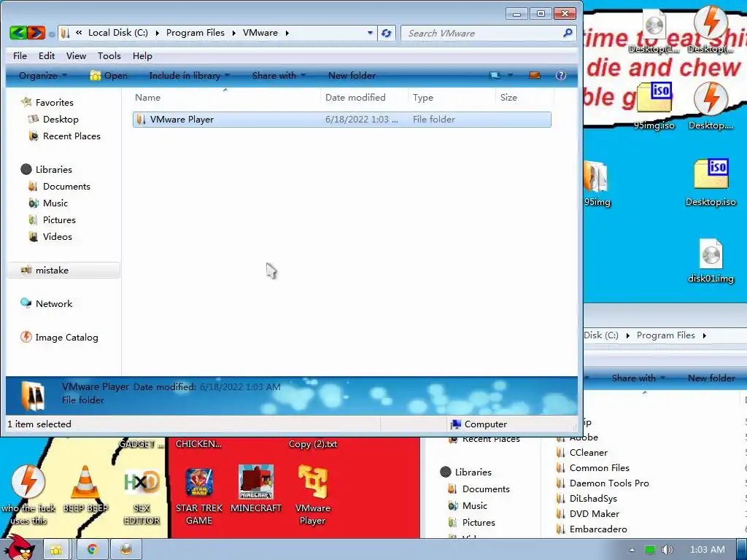Click the Angry Birds start button

coord(19,547)
